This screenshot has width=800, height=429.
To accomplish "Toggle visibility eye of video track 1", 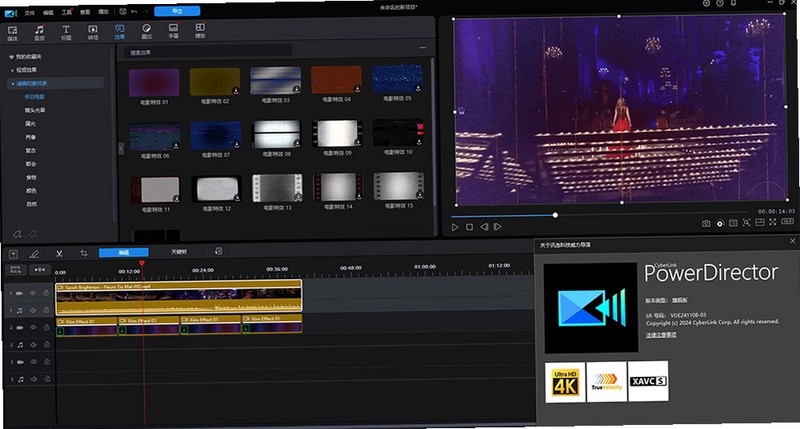I will click(32, 293).
